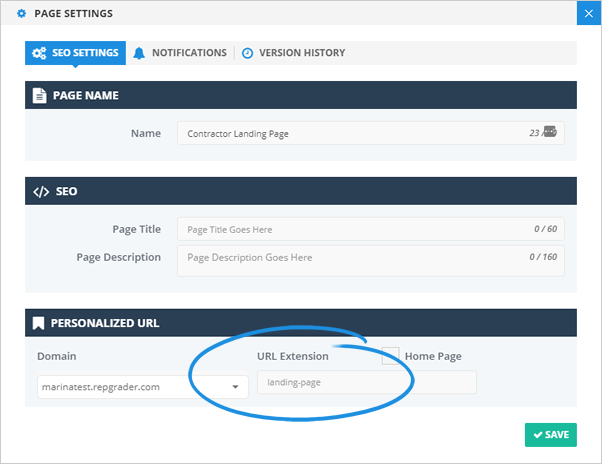This screenshot has width=602, height=464.
Task: Click the small icon inside the Name field
Action: point(549,133)
